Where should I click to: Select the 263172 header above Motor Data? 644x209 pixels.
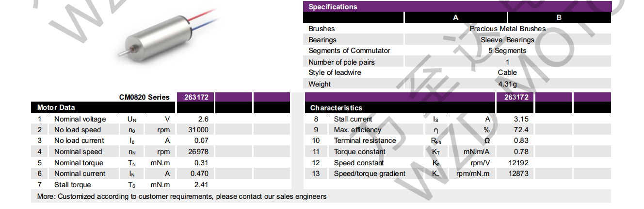point(196,97)
